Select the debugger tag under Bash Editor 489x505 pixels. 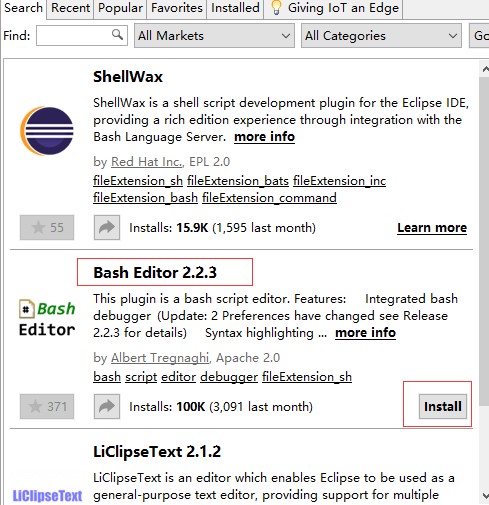click(x=229, y=377)
